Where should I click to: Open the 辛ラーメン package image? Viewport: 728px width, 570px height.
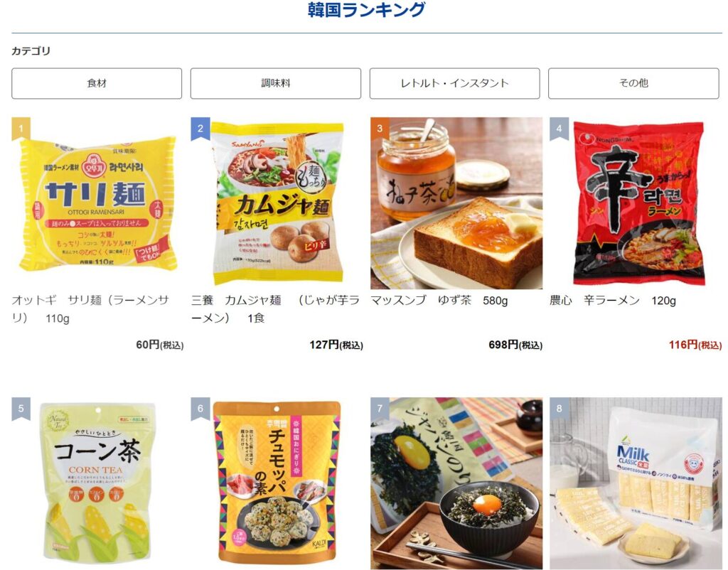point(636,203)
